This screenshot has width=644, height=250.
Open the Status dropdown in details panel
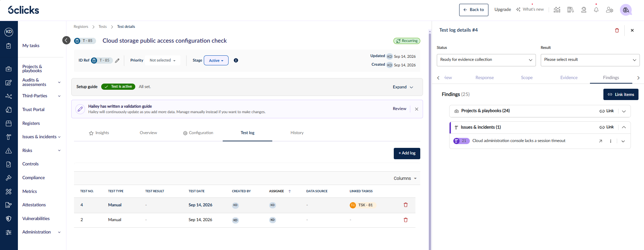(486, 60)
